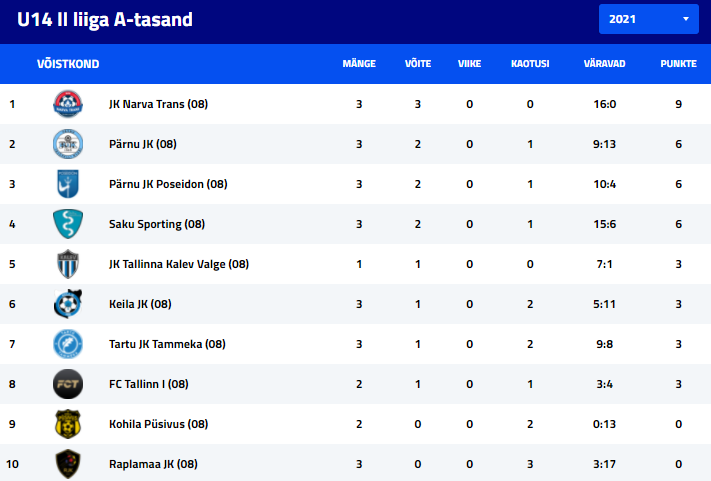Open the 2021 season dropdown
711x481 pixels.
click(x=648, y=19)
